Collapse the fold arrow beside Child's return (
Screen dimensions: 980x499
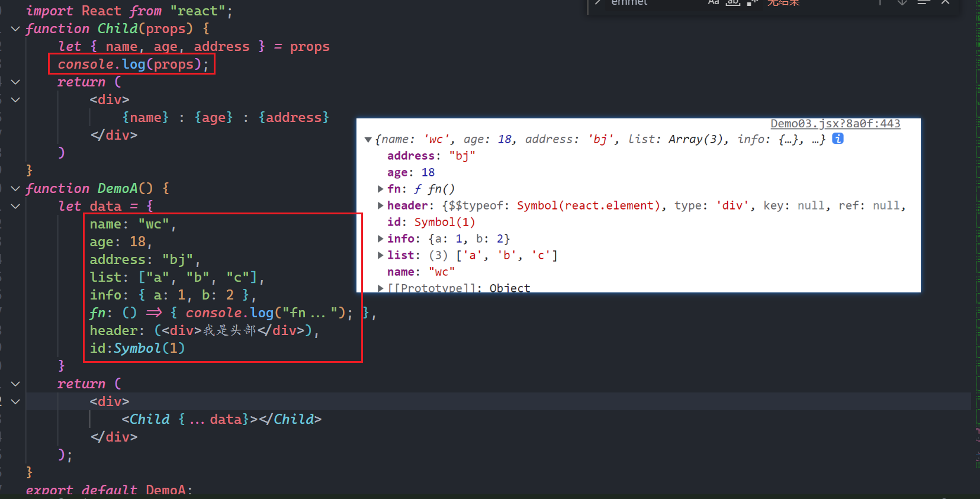[16, 82]
